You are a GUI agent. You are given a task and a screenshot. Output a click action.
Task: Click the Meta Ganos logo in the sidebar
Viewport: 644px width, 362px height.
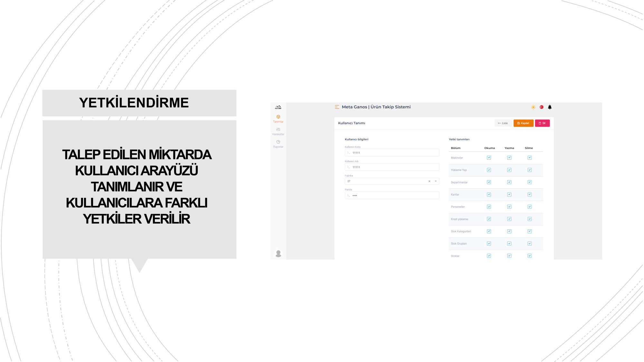click(x=278, y=107)
